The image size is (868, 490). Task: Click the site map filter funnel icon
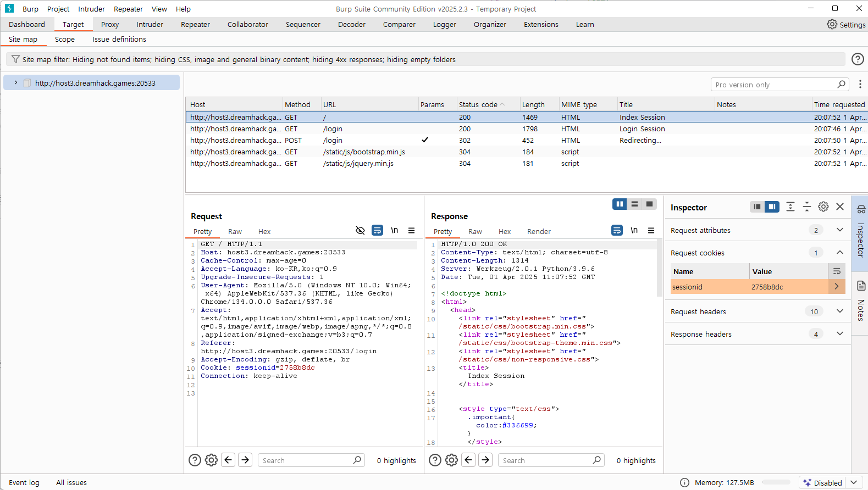(15, 59)
